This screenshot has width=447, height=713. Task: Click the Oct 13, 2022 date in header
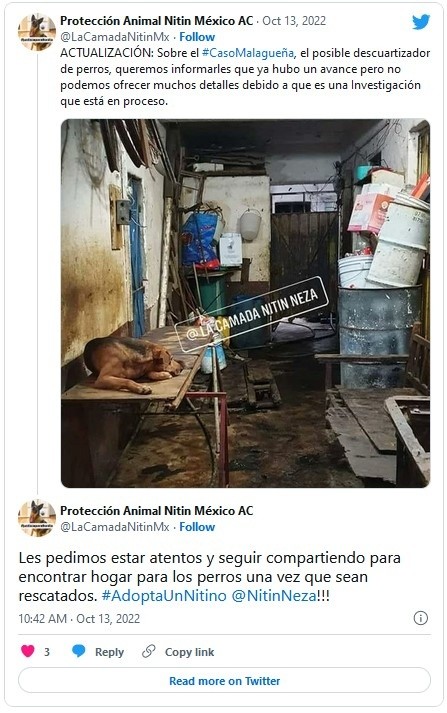click(x=294, y=21)
